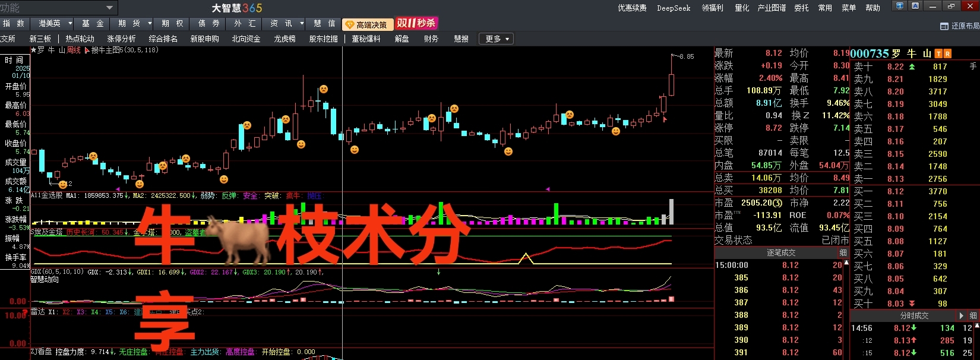Viewport: 980px width, 360px height.
Task: Open 量化 menu
Action: point(742,8)
